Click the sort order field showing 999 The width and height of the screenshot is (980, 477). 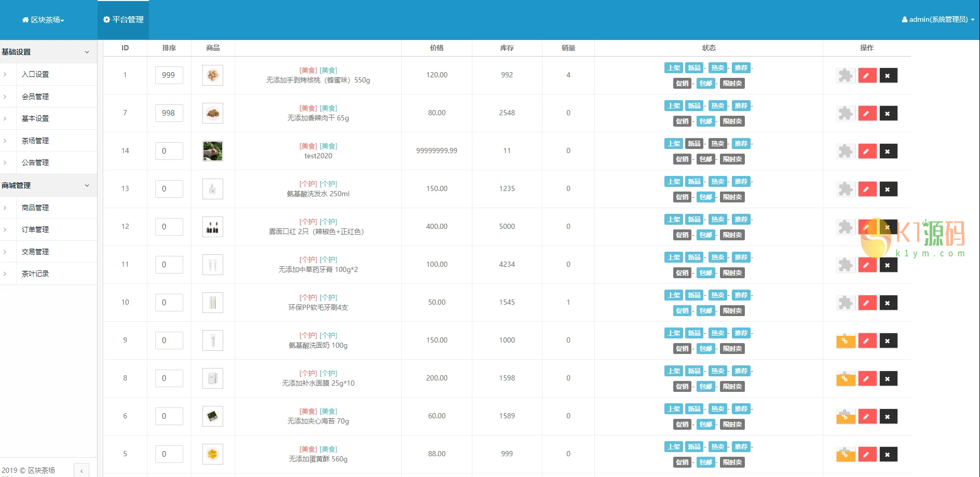(x=169, y=75)
